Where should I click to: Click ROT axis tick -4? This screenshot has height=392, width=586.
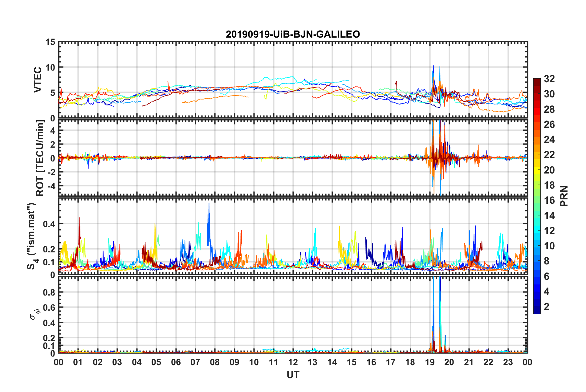coord(51,186)
